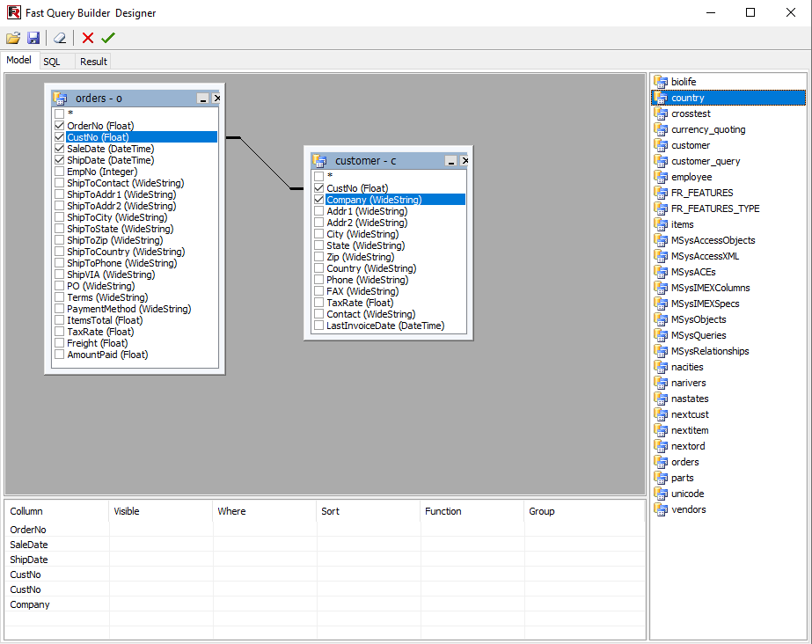Image resolution: width=812 pixels, height=644 pixels.
Task: Click the green OK checkmark icon
Action: (x=108, y=38)
